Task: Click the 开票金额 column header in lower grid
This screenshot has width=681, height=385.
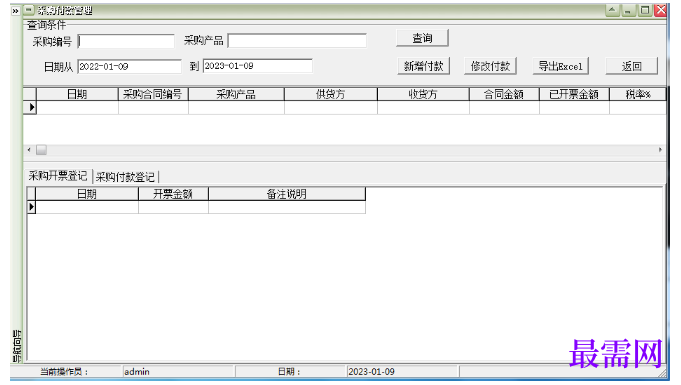Action: tap(173, 194)
